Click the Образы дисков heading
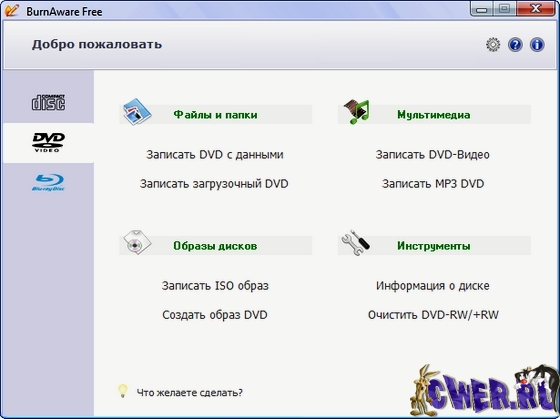 point(215,246)
